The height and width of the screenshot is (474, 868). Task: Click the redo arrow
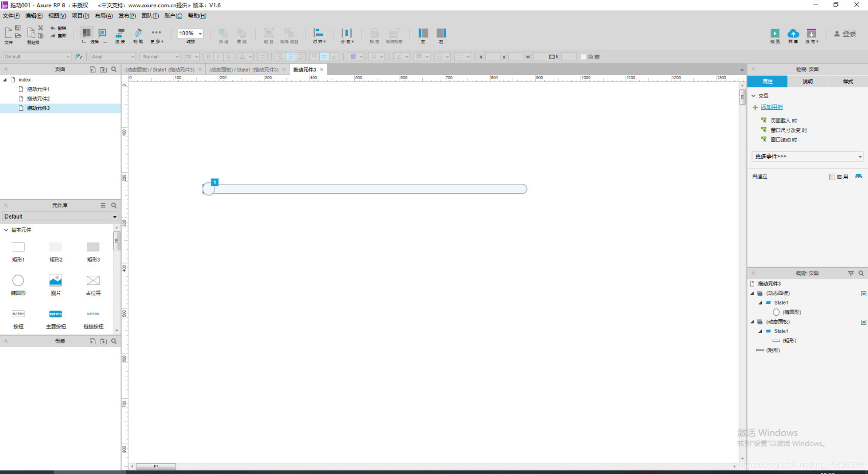[x=53, y=36]
